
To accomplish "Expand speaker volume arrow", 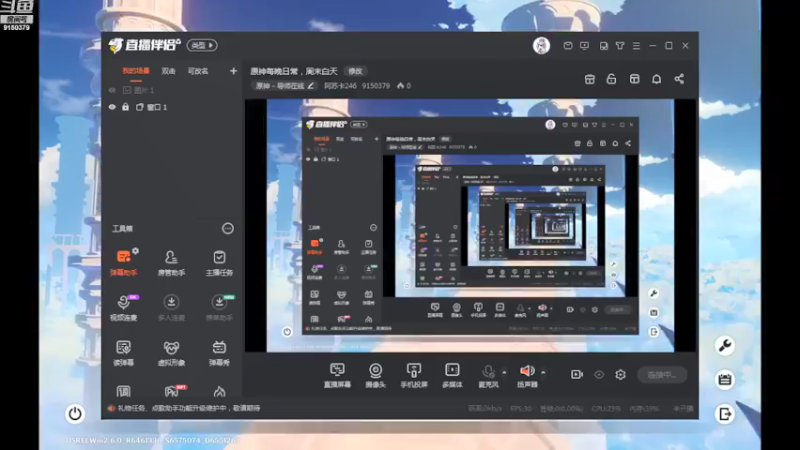I will pyautogui.click(x=543, y=372).
